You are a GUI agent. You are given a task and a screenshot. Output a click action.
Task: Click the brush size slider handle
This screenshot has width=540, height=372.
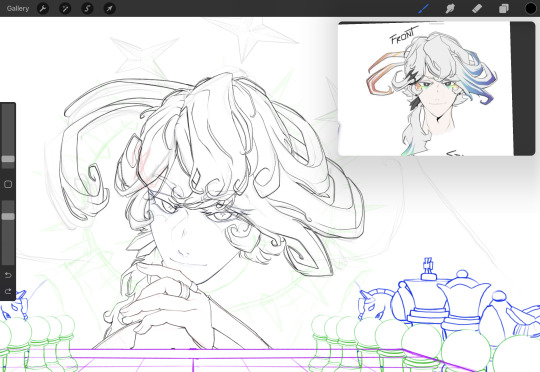pos(8,159)
